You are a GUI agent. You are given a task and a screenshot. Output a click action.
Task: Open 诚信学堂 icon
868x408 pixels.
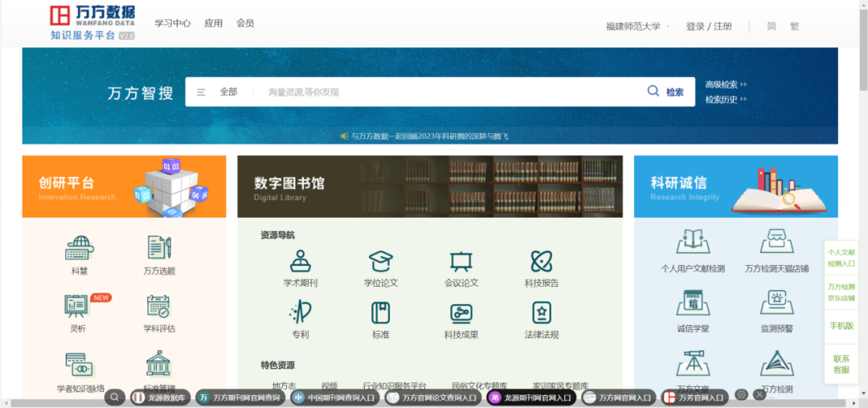[x=693, y=303]
